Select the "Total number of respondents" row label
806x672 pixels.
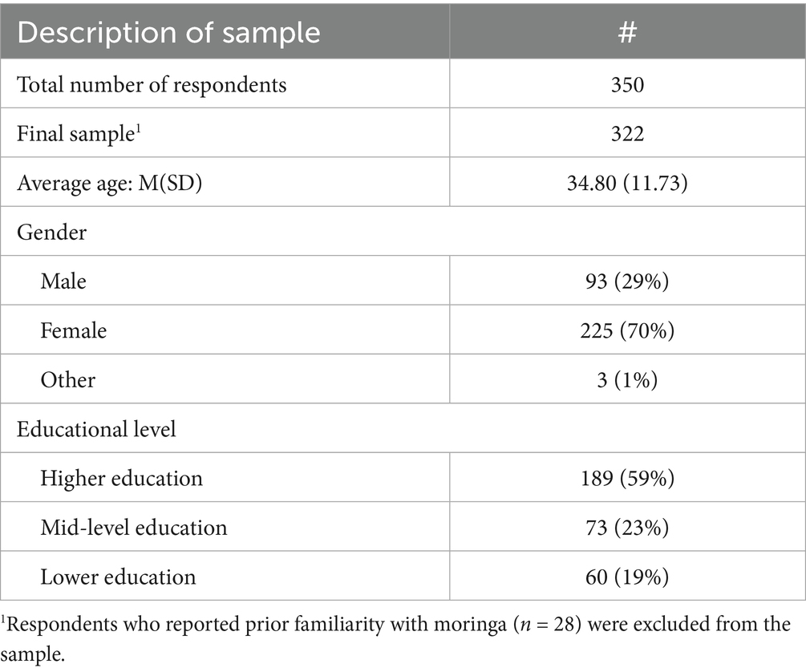pos(152,84)
